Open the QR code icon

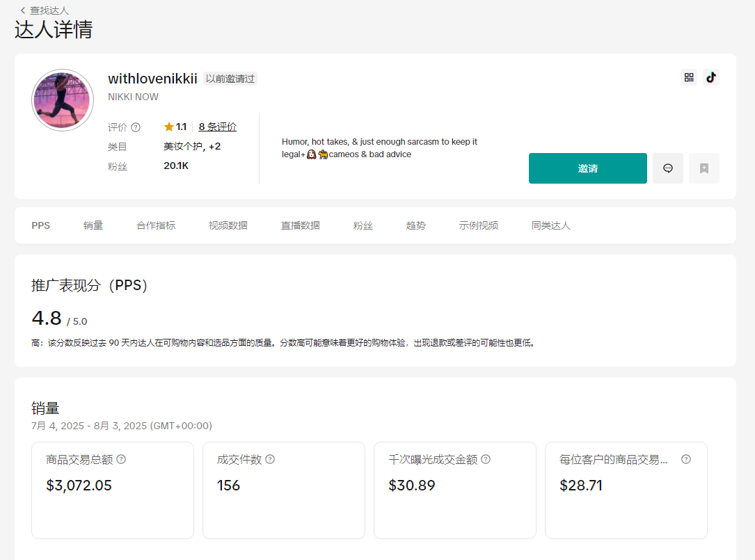[x=689, y=77]
